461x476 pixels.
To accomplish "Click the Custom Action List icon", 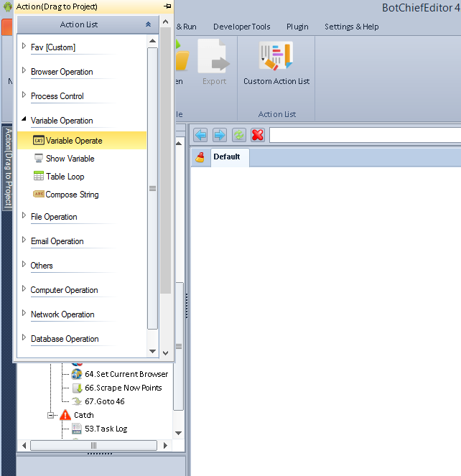I will click(276, 57).
